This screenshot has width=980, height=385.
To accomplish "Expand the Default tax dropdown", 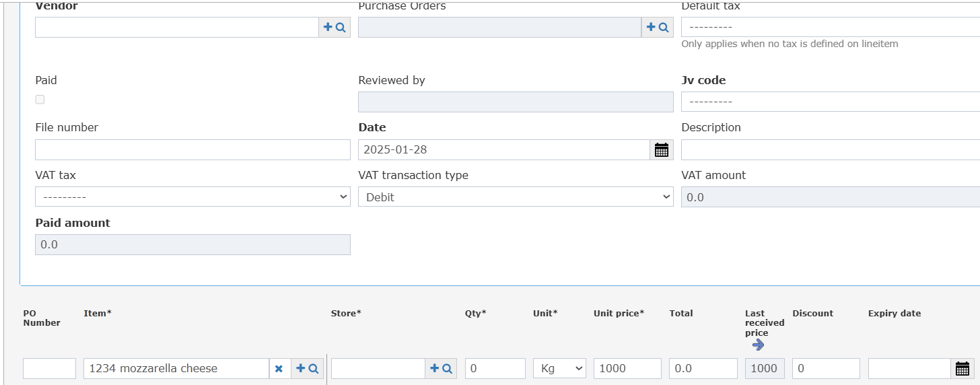I will [x=831, y=27].
